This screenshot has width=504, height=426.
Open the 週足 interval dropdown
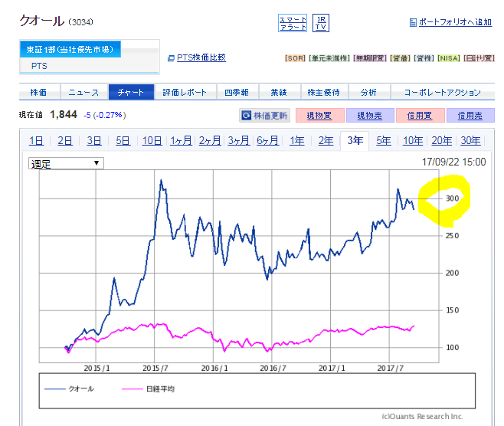(x=66, y=164)
